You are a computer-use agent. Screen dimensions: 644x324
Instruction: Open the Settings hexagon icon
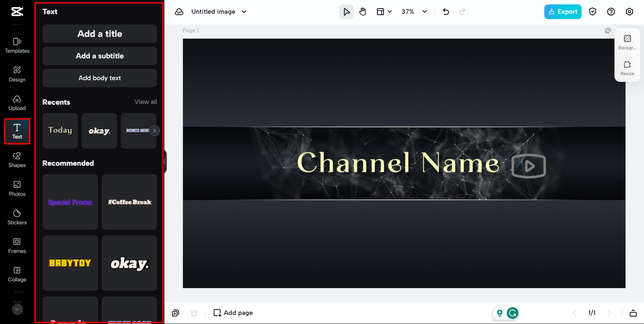(x=629, y=12)
